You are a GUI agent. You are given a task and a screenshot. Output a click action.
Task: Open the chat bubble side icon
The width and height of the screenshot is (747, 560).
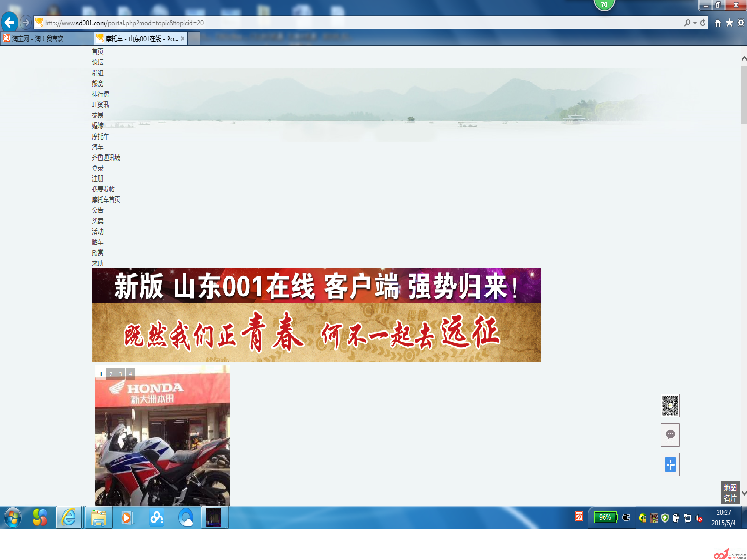670,435
